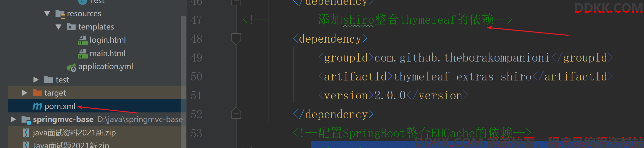Screen dimensions: 644x148
Task: Select login.html in the project tree
Action: [x=108, y=40]
